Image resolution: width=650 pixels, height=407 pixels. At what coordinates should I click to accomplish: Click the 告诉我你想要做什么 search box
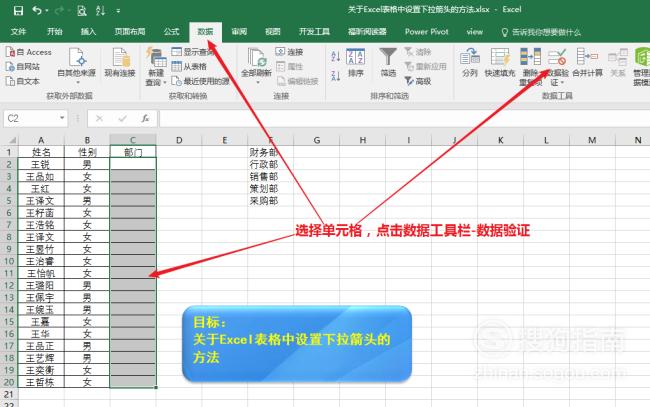541,32
